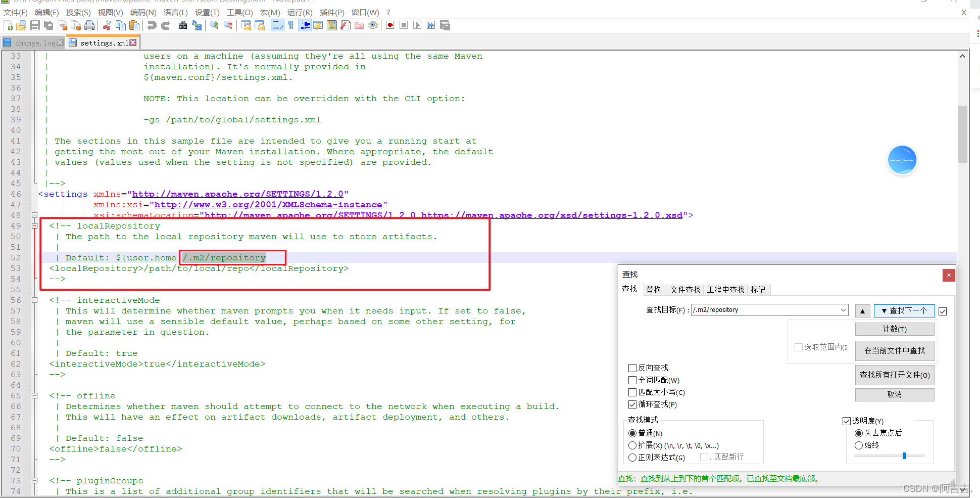Click the Redo arrow icon
The image size is (980, 498).
coord(165,25)
